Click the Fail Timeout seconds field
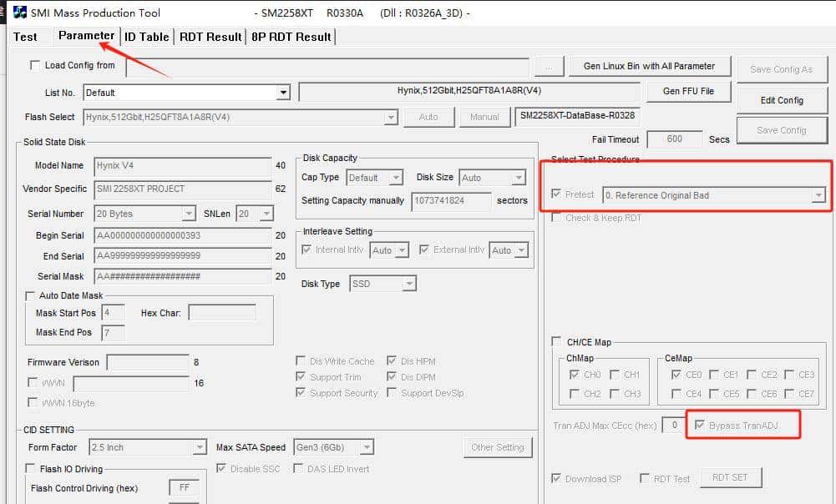The image size is (836, 504). coord(674,140)
